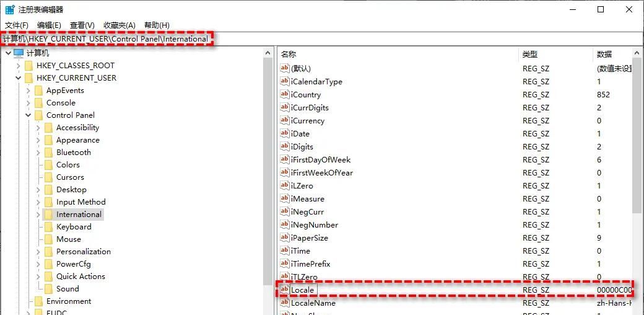Viewport: 644px width, 315px height.
Task: Click the (默认) string value icon
Action: [x=285, y=68]
